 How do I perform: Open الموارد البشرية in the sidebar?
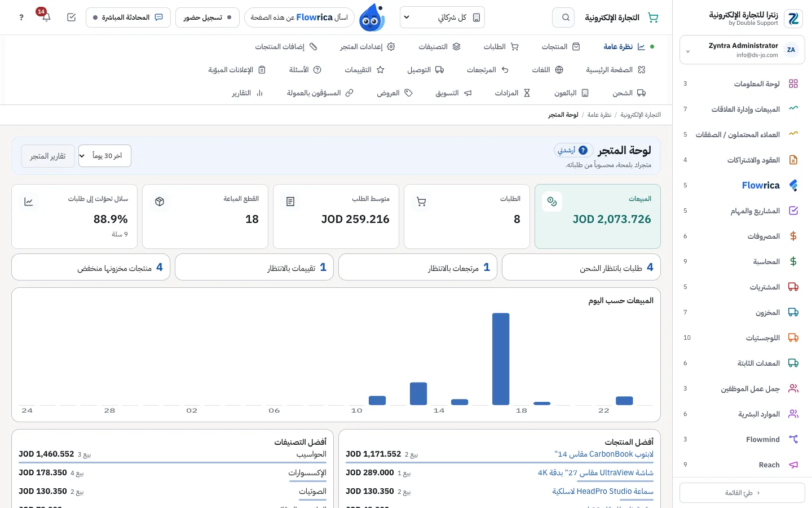(742, 414)
